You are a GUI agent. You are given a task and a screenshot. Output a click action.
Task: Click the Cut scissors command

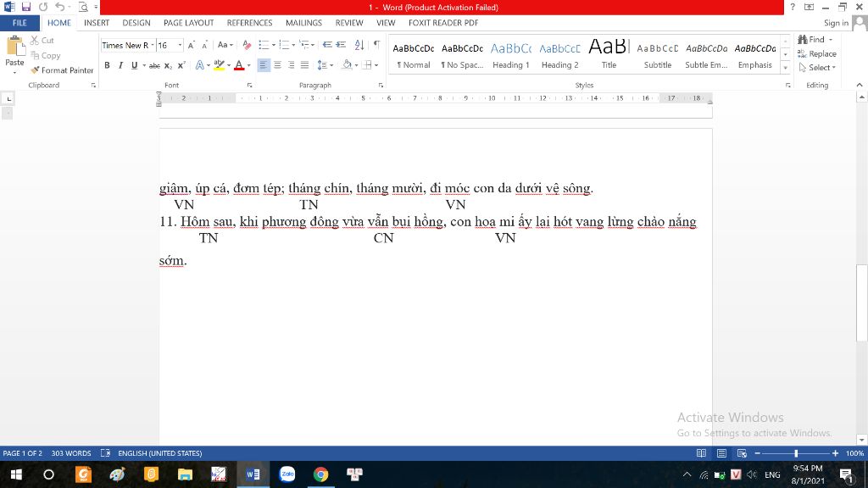tap(42, 41)
